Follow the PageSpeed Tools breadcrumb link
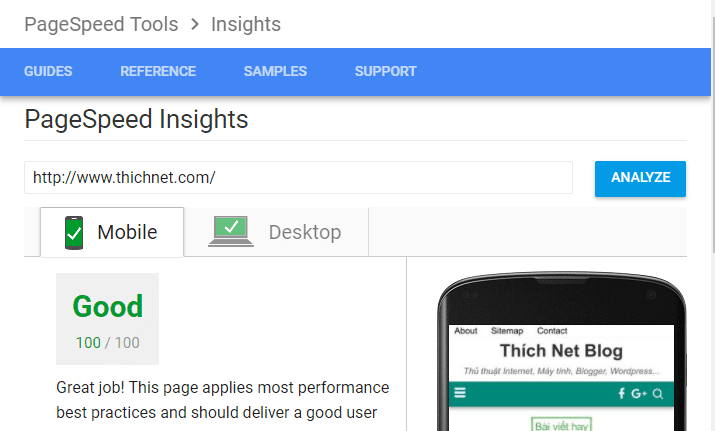Viewport: 715px width, 431px height. coord(101,24)
